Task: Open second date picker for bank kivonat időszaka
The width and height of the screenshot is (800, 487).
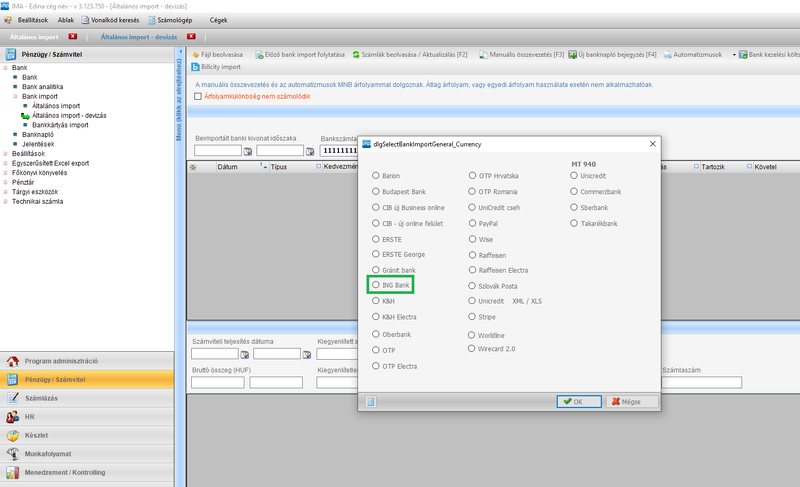Action: [310, 151]
